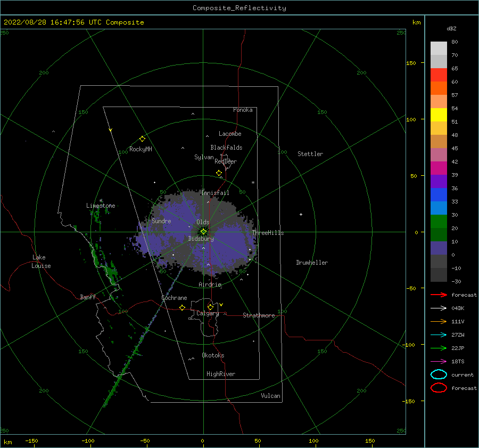This screenshot has height=448, width=479.
Task: Select the slate purple 10 dBZ swatch
Action: coord(439,248)
